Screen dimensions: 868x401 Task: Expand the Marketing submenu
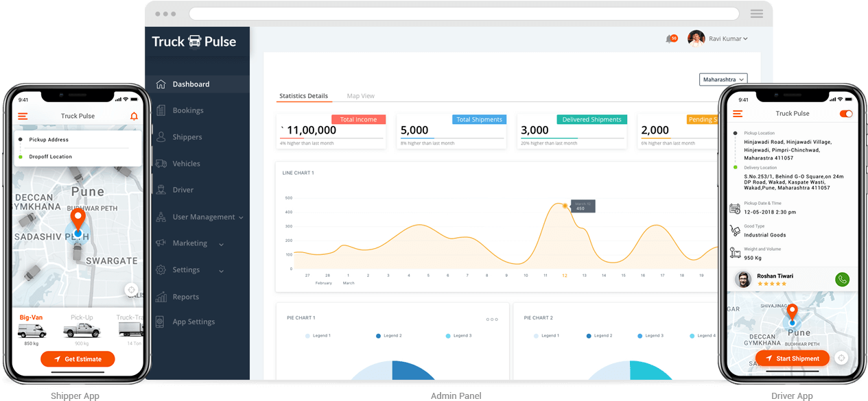coord(190,243)
